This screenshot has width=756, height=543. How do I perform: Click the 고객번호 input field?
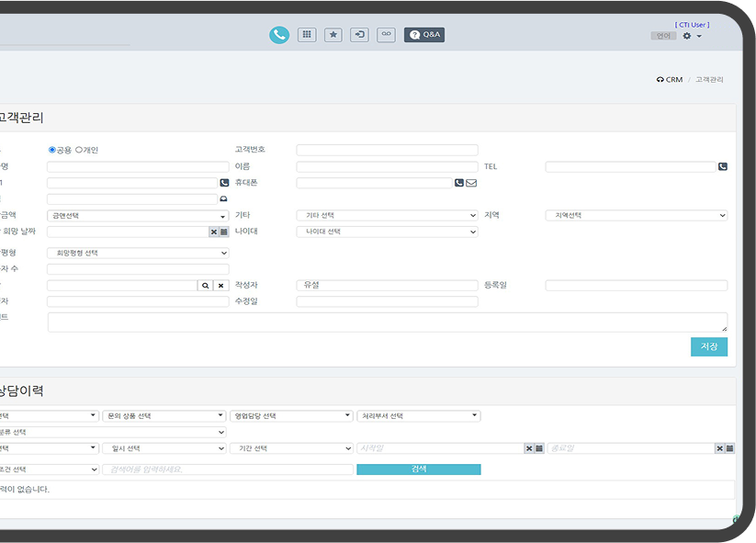pyautogui.click(x=387, y=150)
